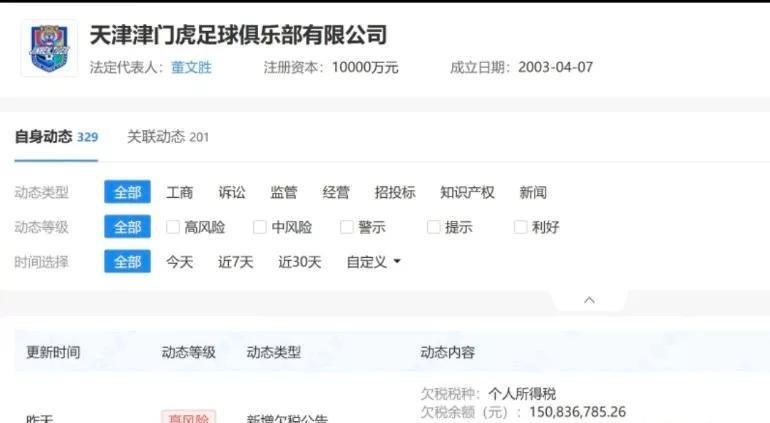Click tax type value 个人所得税
The image size is (770, 423).
(x=522, y=394)
